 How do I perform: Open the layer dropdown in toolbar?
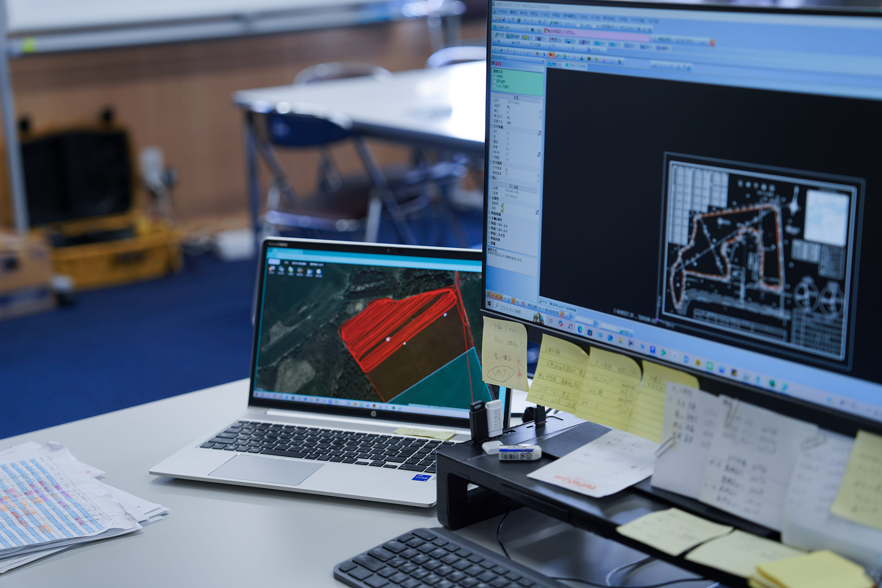(522, 29)
